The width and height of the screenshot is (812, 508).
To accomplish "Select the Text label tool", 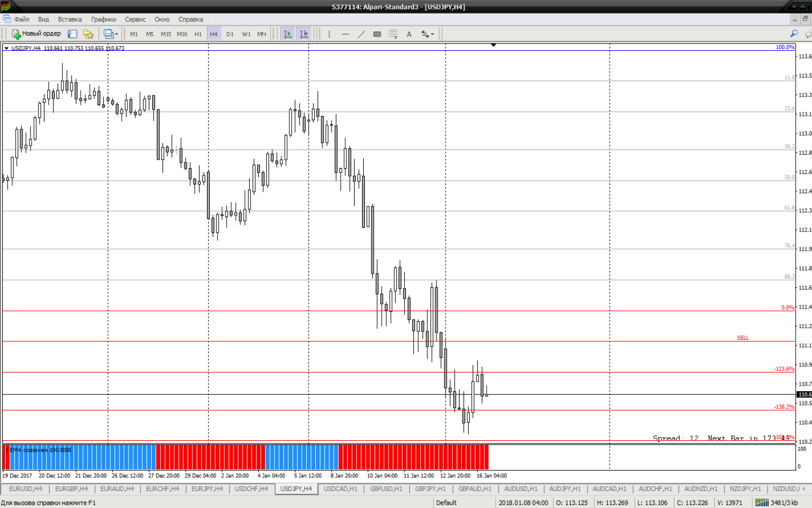I will pos(409,34).
